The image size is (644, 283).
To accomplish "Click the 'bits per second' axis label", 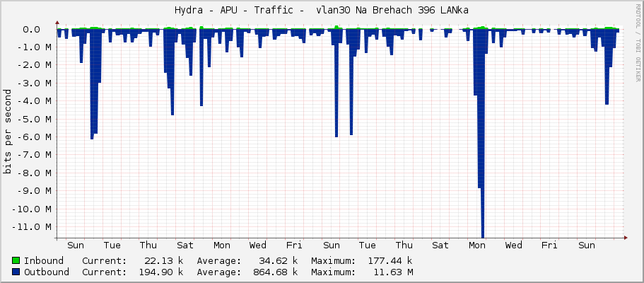I will click(7, 132).
